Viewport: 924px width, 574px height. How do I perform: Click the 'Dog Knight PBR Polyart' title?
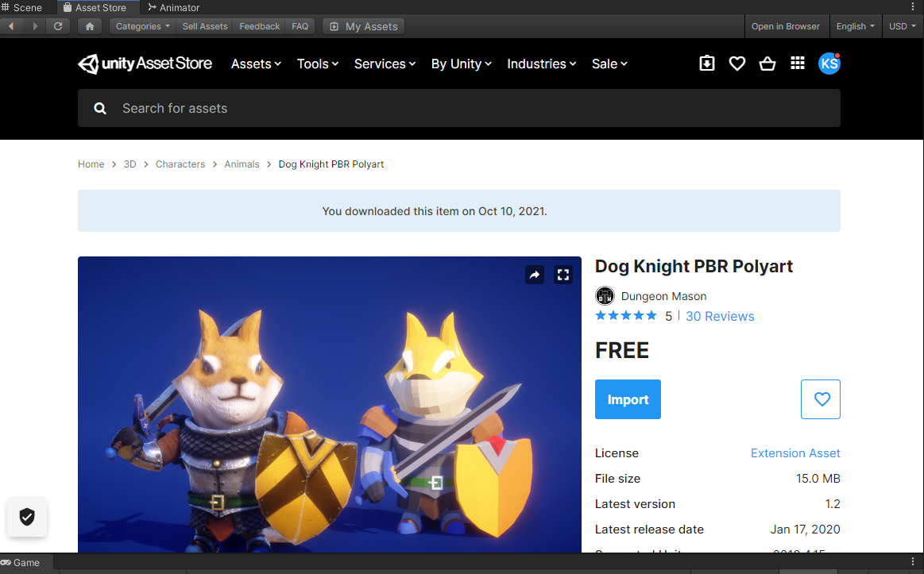(694, 266)
